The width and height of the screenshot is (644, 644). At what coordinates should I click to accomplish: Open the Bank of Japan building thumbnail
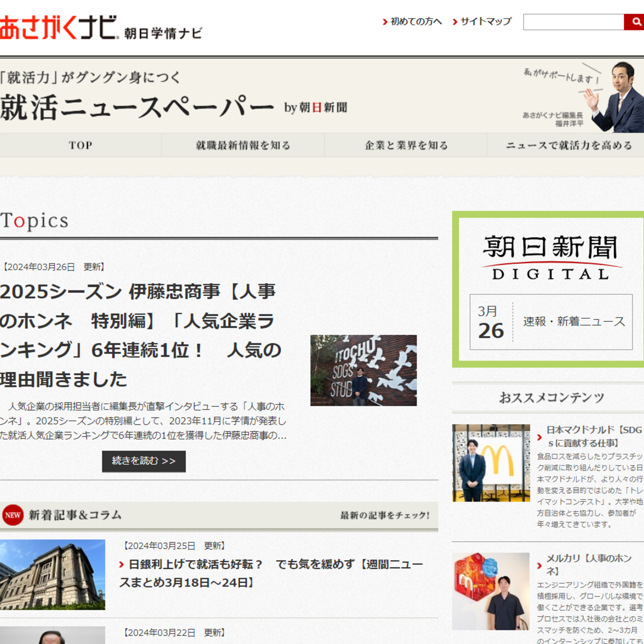tap(52, 575)
